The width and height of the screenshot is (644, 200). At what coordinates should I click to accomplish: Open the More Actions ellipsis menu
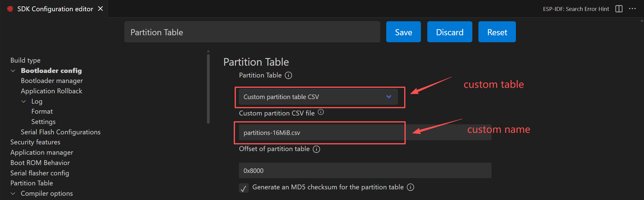632,9
